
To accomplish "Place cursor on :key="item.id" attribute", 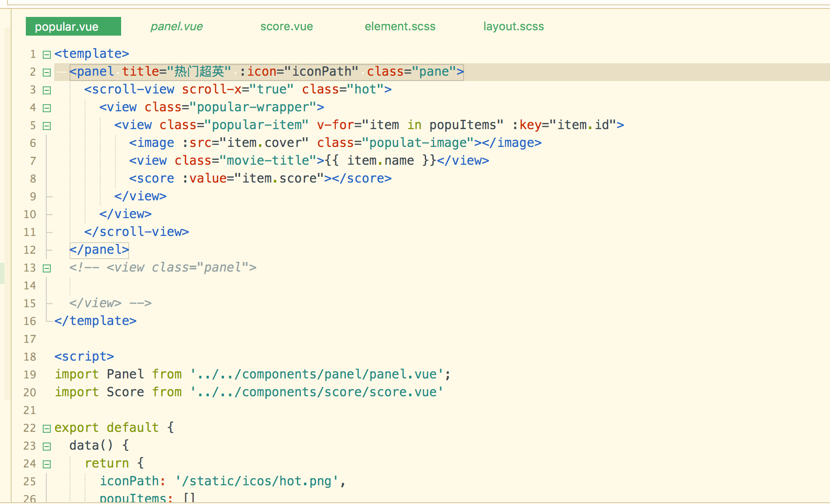I will (x=564, y=125).
